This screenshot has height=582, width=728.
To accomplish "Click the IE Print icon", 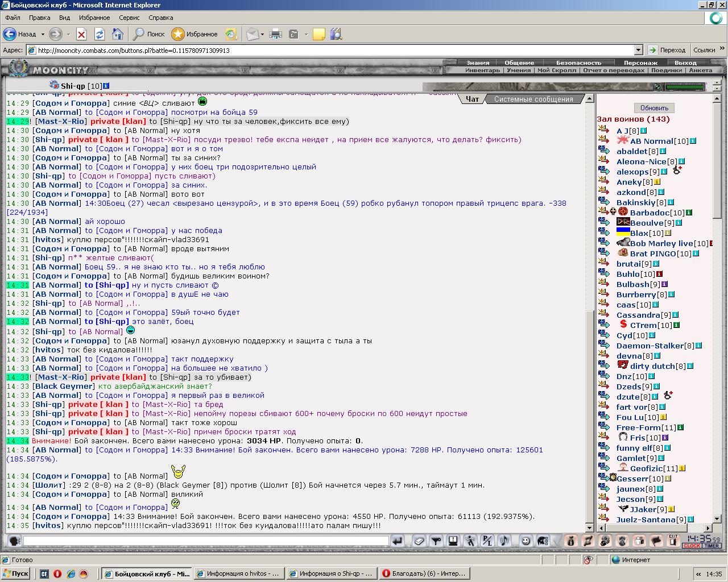I will coord(276,34).
